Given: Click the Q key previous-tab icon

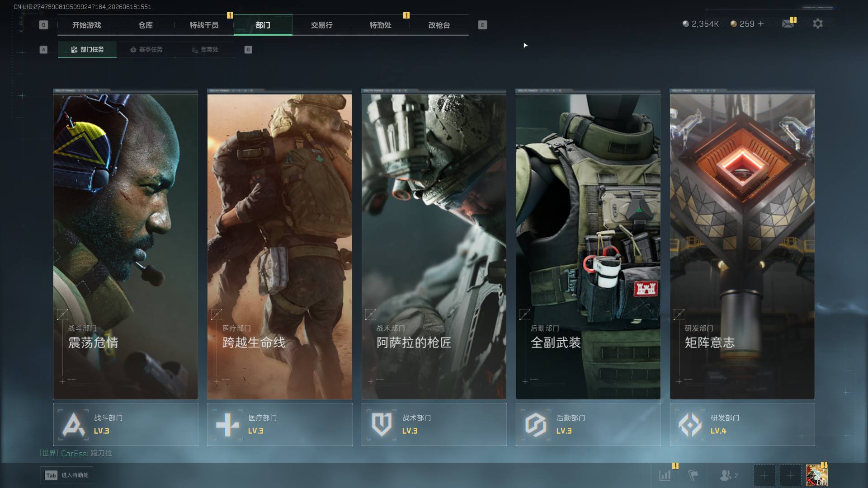Looking at the screenshot, I should [x=43, y=25].
